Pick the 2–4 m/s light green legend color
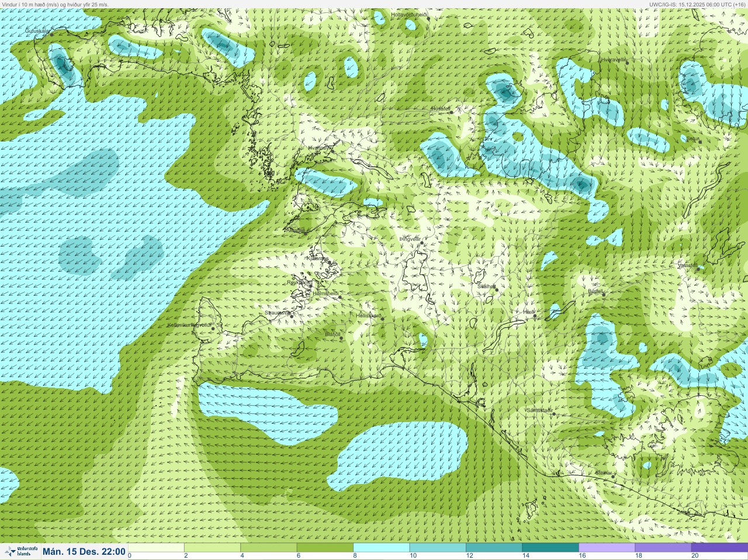 pos(213,548)
